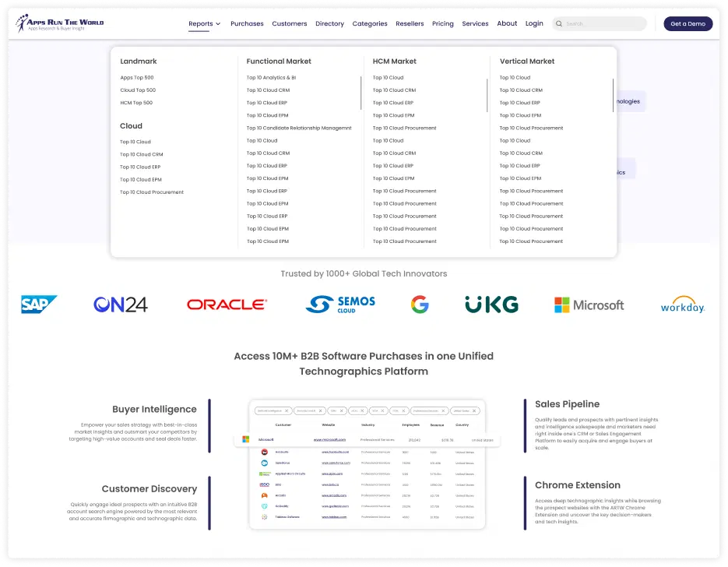Click the Semos Cloud logo

pyautogui.click(x=340, y=305)
